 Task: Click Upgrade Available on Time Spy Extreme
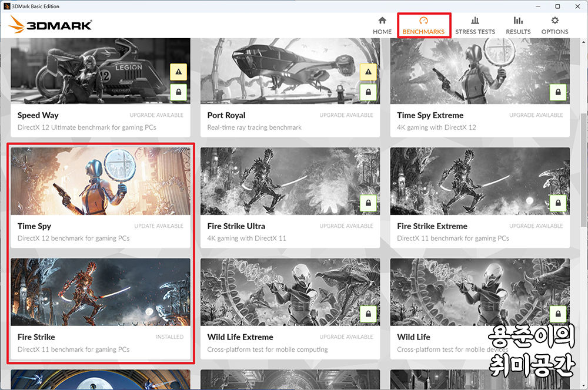click(536, 115)
